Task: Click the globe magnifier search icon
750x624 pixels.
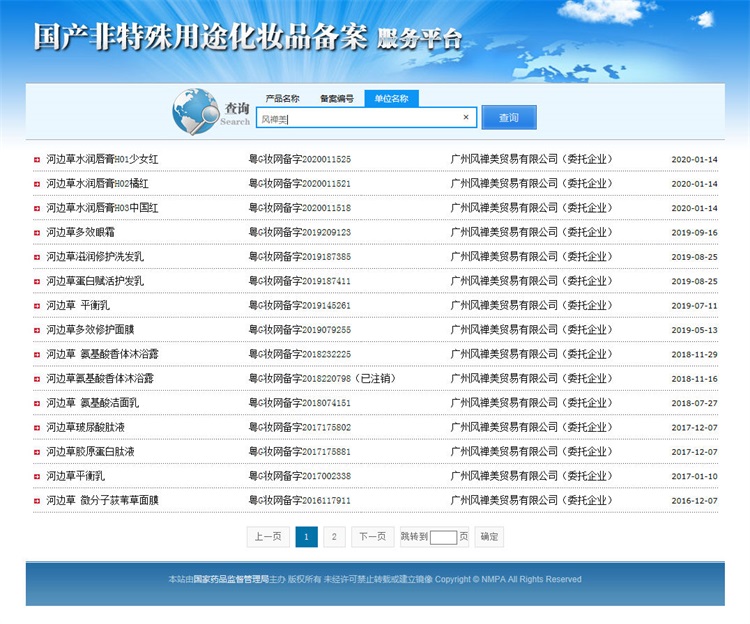Action: coord(196,111)
